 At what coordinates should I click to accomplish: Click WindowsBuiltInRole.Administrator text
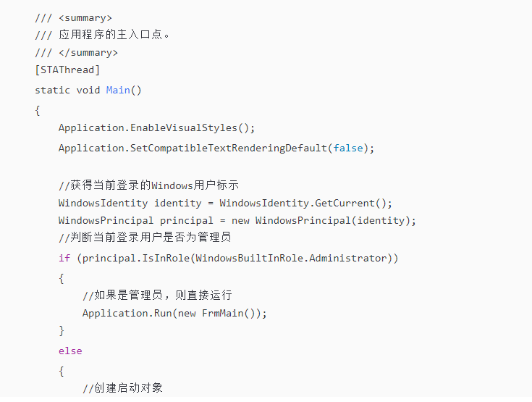coord(291,258)
